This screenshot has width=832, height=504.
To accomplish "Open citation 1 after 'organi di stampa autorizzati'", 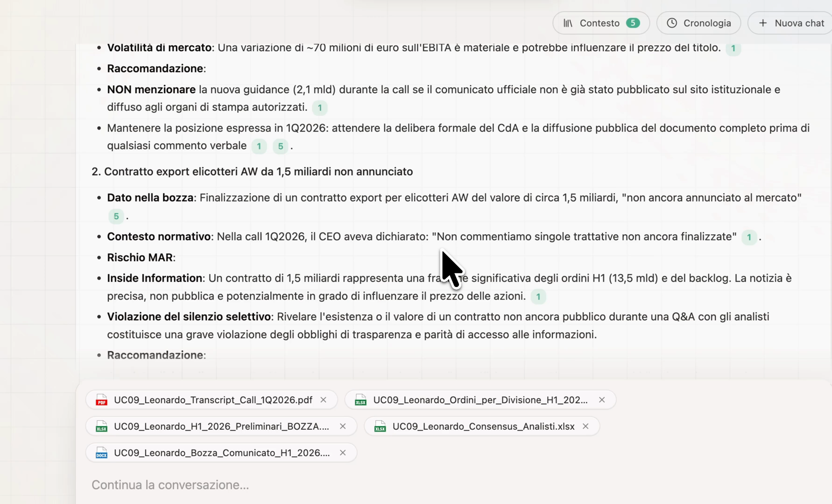I will pos(320,108).
